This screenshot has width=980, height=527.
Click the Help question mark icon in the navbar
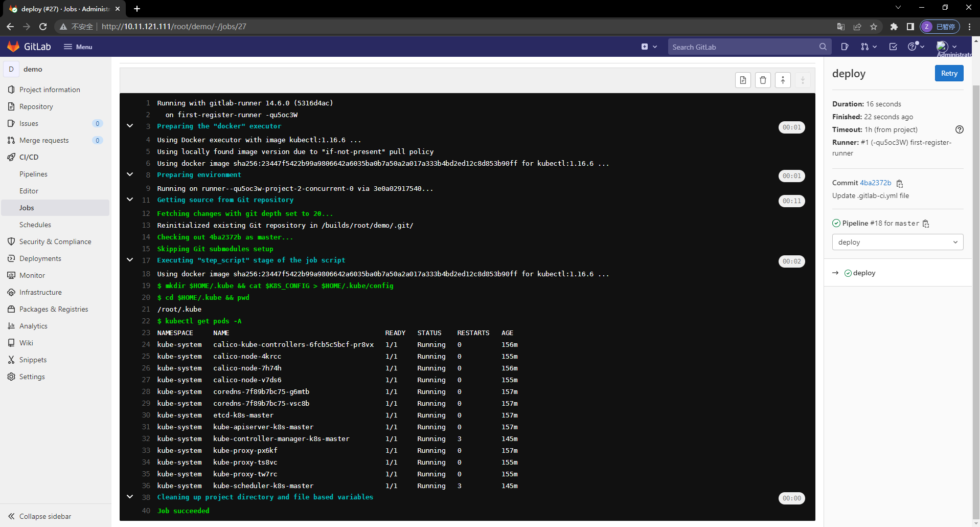pos(916,47)
